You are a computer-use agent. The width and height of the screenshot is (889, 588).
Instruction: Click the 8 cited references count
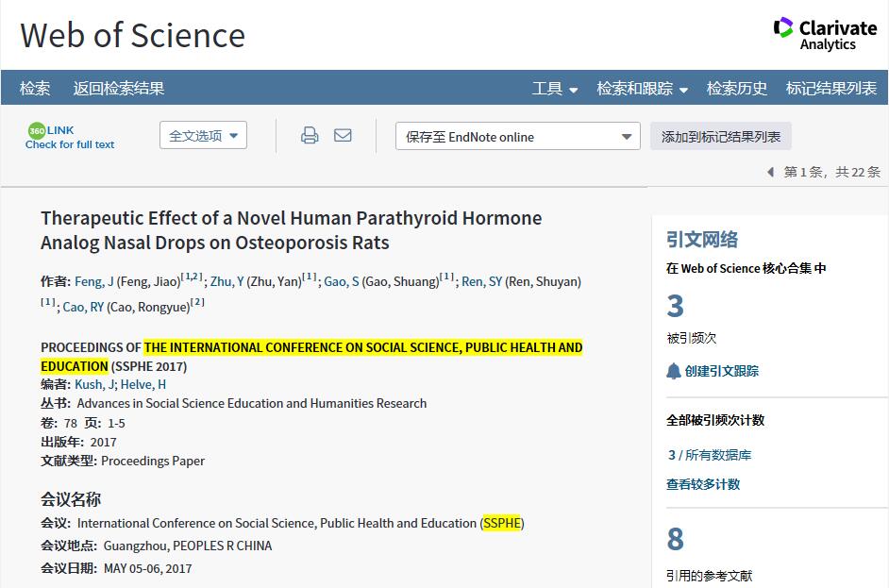click(676, 539)
